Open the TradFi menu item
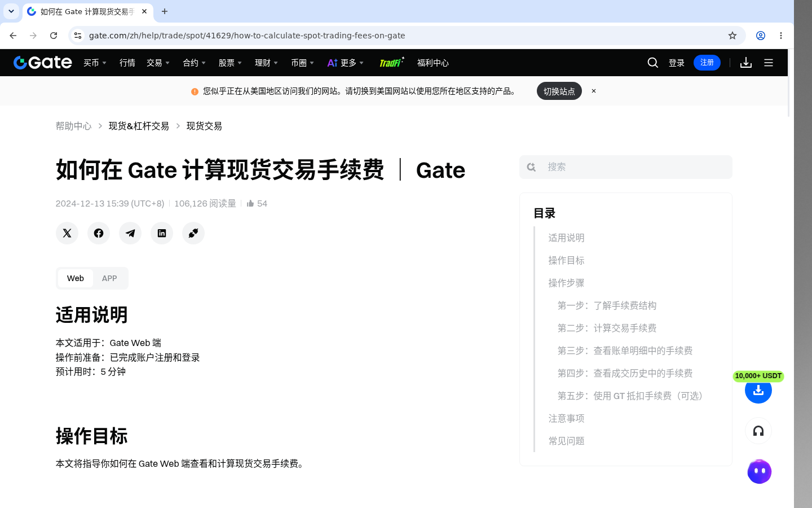This screenshot has width=812, height=508. (x=391, y=62)
